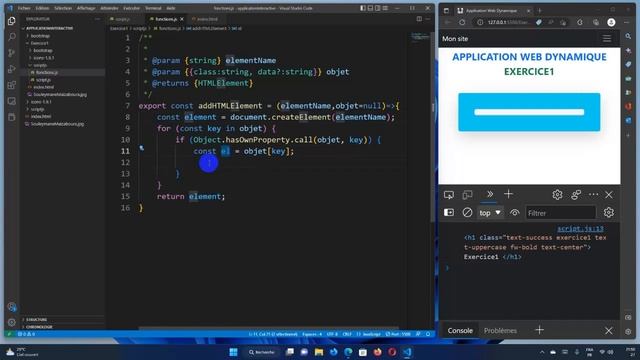Open a new browser tab with plus button
This screenshot has width=640, height=360.
pos(540,11)
